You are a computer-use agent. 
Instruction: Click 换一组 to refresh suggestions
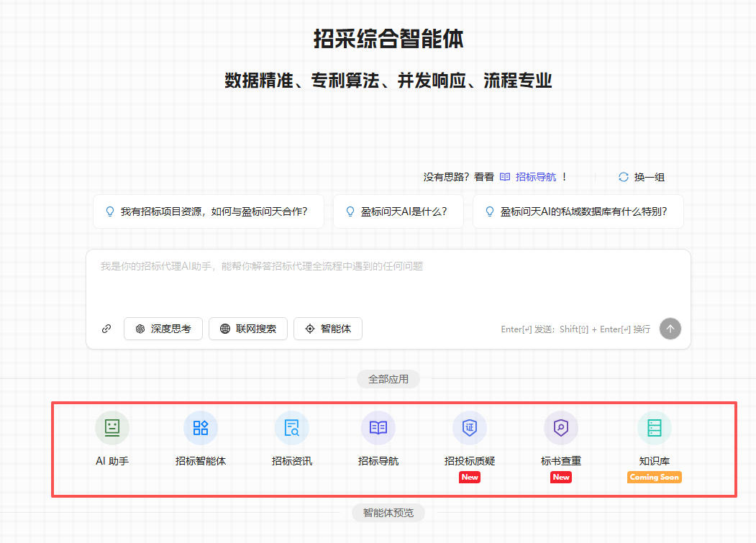coord(649,177)
